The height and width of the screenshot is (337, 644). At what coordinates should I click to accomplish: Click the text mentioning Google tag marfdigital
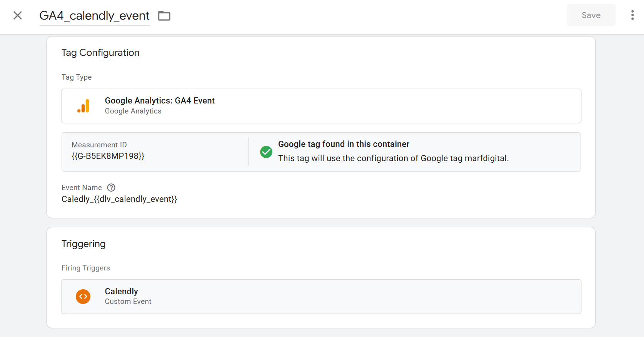click(x=393, y=158)
